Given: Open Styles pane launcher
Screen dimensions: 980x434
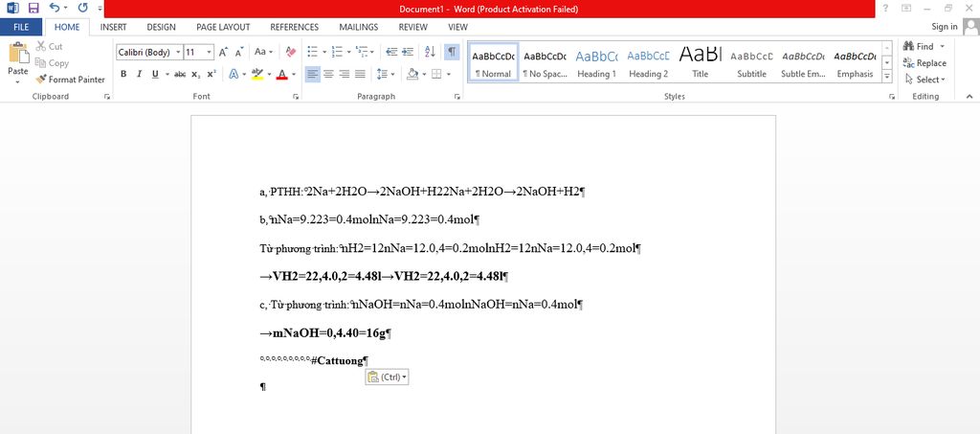Looking at the screenshot, I should (890, 97).
